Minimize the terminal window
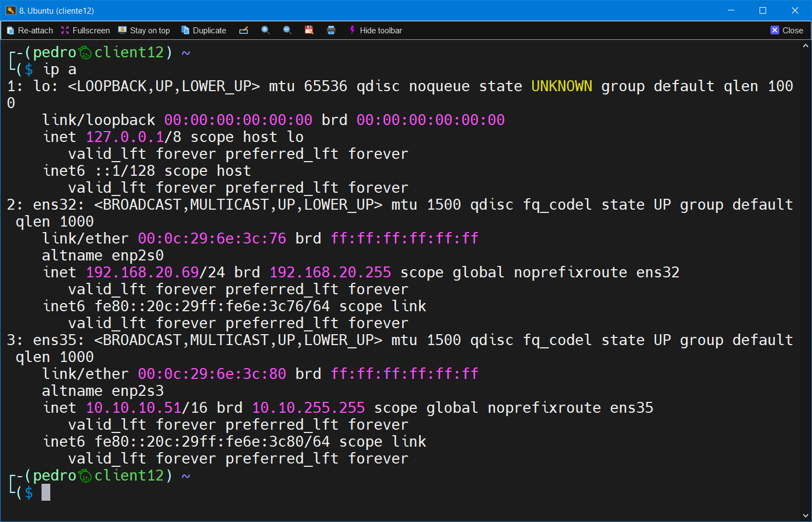Screen dimensions: 812x522 [731, 10]
